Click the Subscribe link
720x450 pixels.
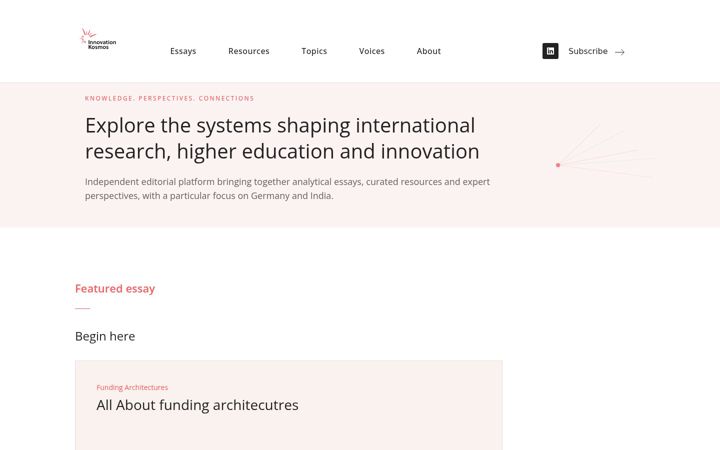pos(588,51)
